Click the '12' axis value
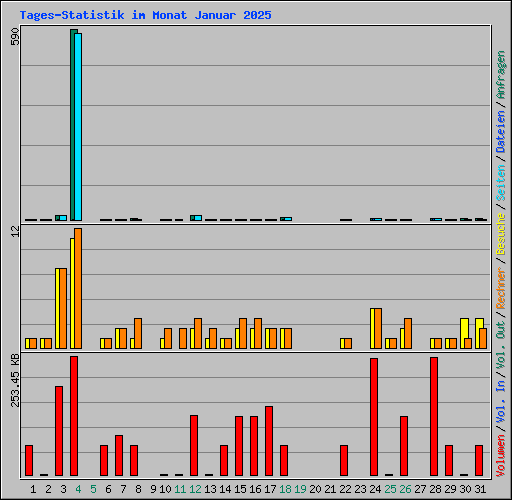The height and width of the screenshot is (500, 512). (15, 232)
